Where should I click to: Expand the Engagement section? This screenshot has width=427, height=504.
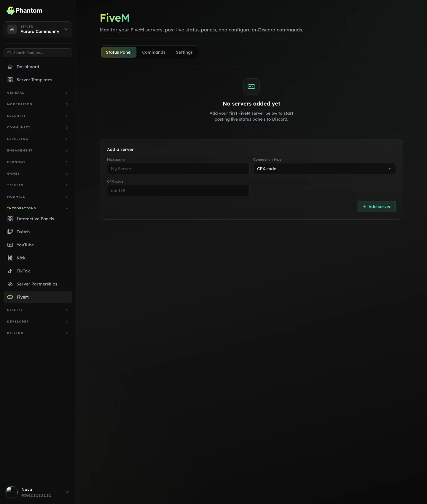[38, 151]
